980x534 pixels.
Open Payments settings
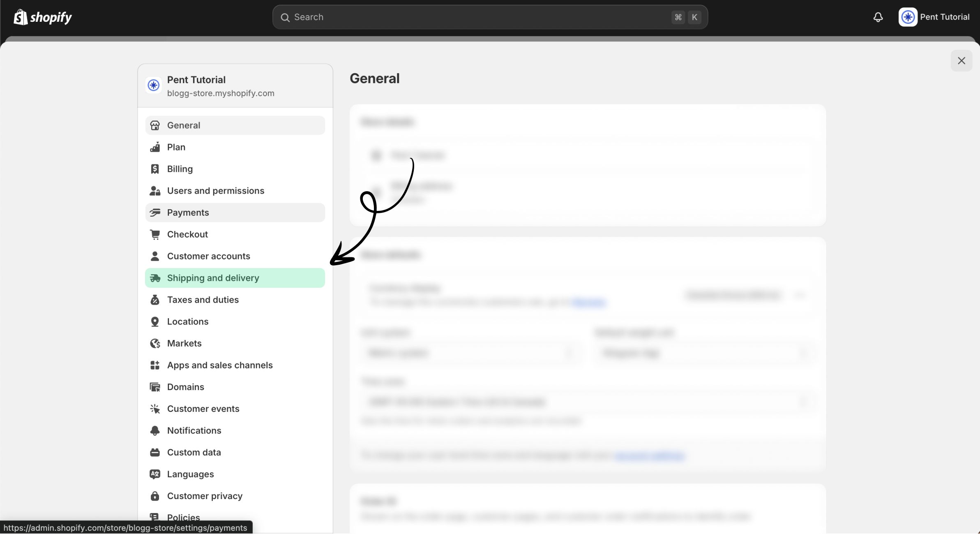click(x=235, y=213)
